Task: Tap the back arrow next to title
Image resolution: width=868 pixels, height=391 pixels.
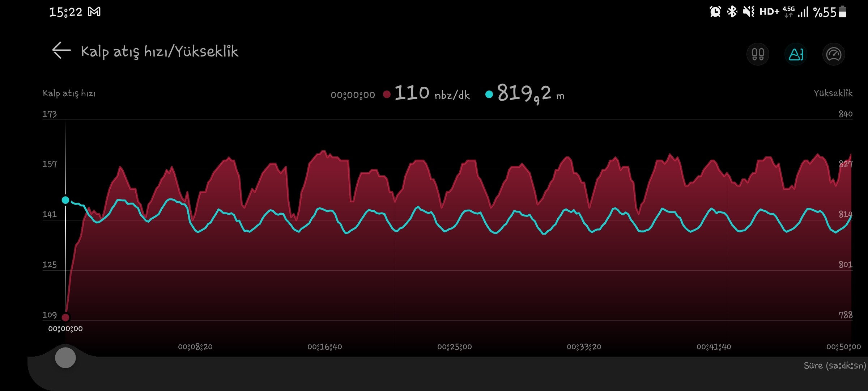Action: [x=61, y=50]
